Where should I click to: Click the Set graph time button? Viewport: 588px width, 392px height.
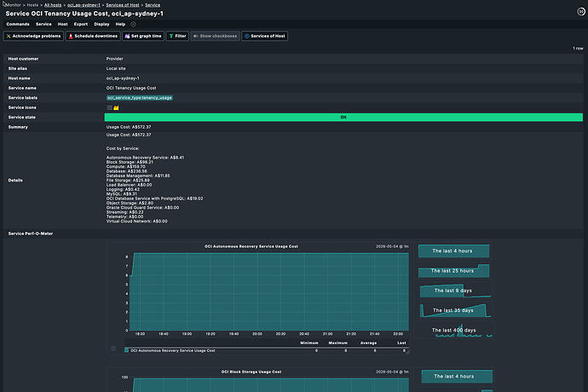(143, 36)
